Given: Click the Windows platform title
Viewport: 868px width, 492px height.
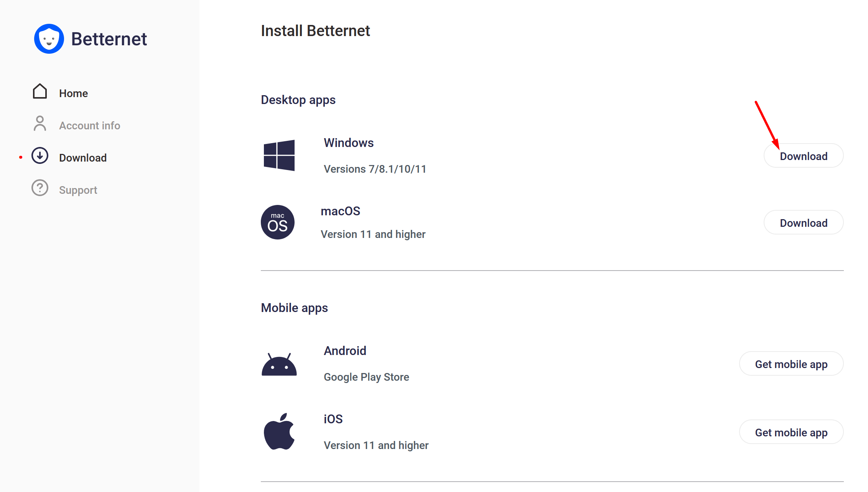Looking at the screenshot, I should coord(349,143).
